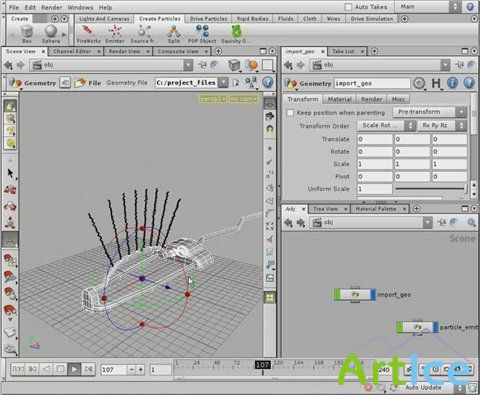Toggle pin on network pane
Image resolution: width=480 pixels, height=395 pixels.
(441, 222)
